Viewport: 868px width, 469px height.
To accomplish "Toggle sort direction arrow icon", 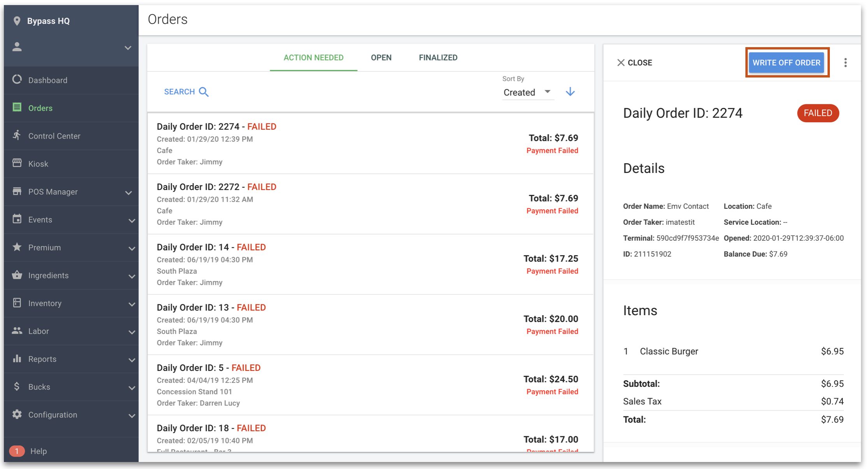I will click(570, 92).
